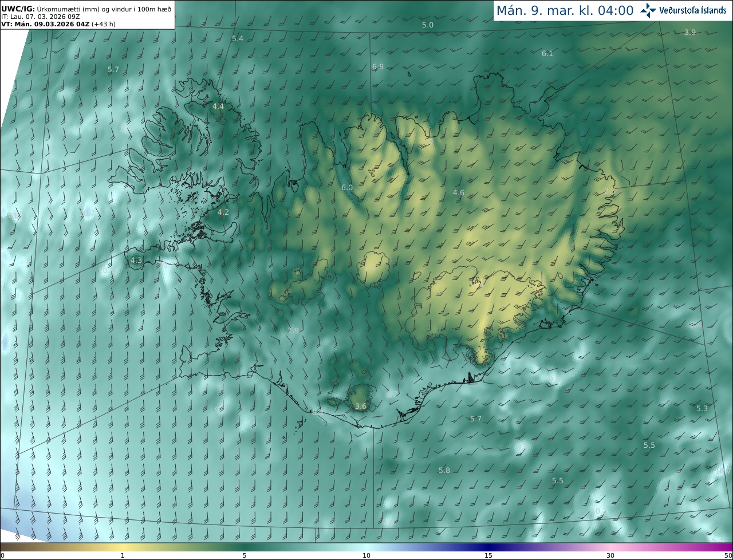
Task: Click the Veðurstofa Íslands logo icon
Action: [648, 10]
